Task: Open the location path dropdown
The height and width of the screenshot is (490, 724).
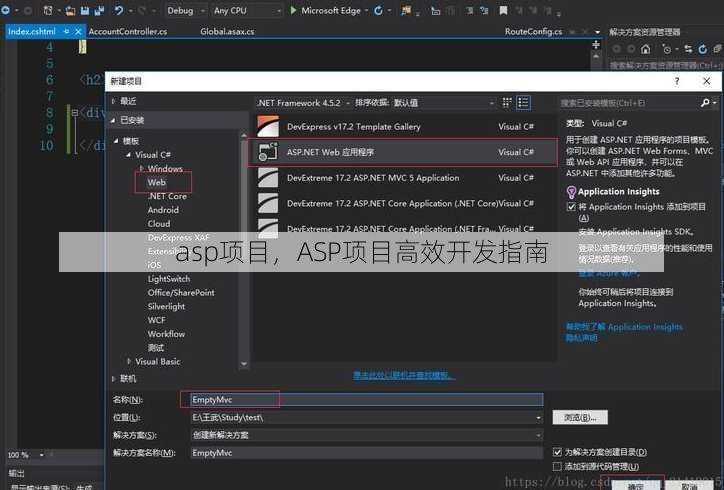Action: (x=538, y=417)
